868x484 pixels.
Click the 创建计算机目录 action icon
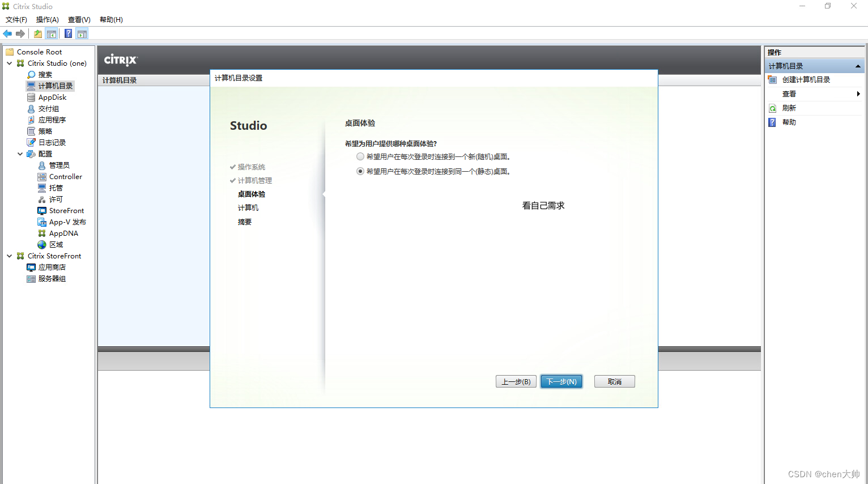(772, 79)
